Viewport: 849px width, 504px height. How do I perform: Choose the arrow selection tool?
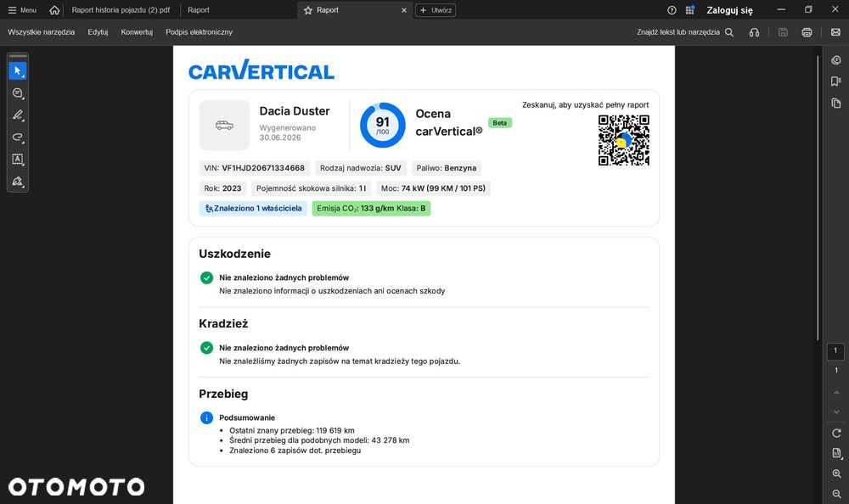click(x=17, y=71)
